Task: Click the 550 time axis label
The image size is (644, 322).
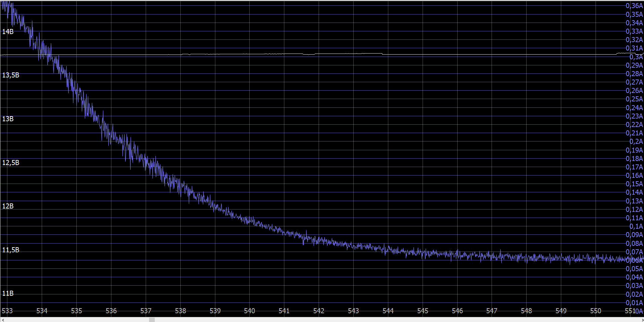Action: [596, 311]
